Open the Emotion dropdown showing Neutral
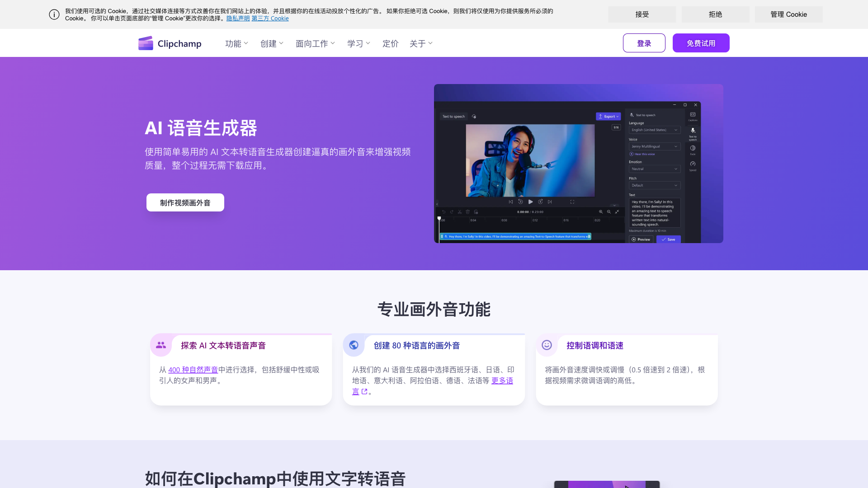 point(655,169)
